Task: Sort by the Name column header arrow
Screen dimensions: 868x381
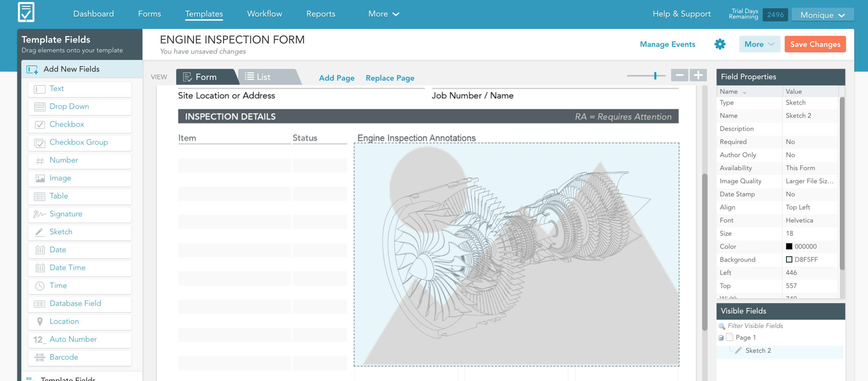Action: point(744,92)
